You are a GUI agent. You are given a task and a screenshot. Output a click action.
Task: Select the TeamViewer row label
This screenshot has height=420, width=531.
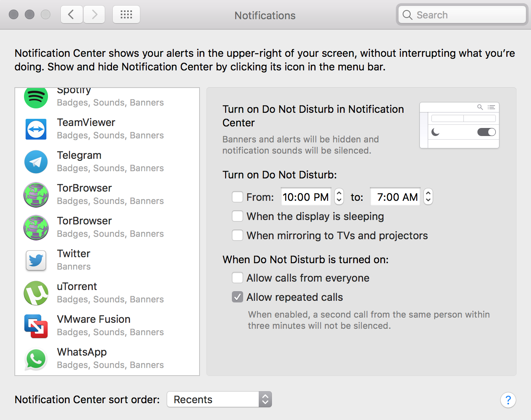click(x=86, y=122)
